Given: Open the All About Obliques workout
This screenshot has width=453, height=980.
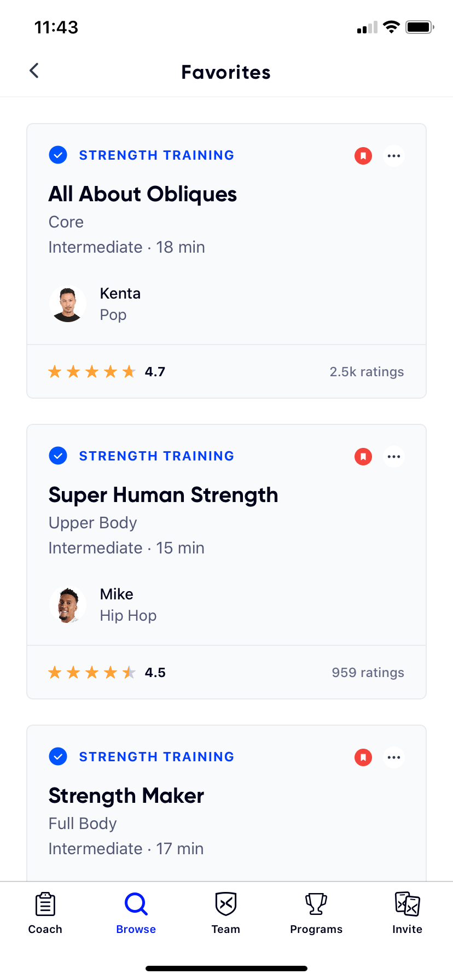Looking at the screenshot, I should point(143,195).
